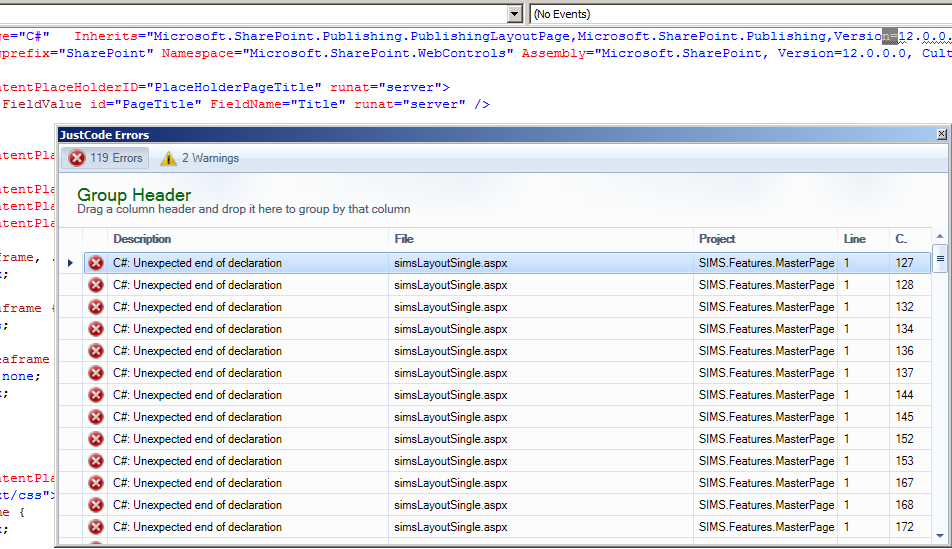Toggle the 119 Errors filter
The image size is (952, 549).
tap(106, 158)
